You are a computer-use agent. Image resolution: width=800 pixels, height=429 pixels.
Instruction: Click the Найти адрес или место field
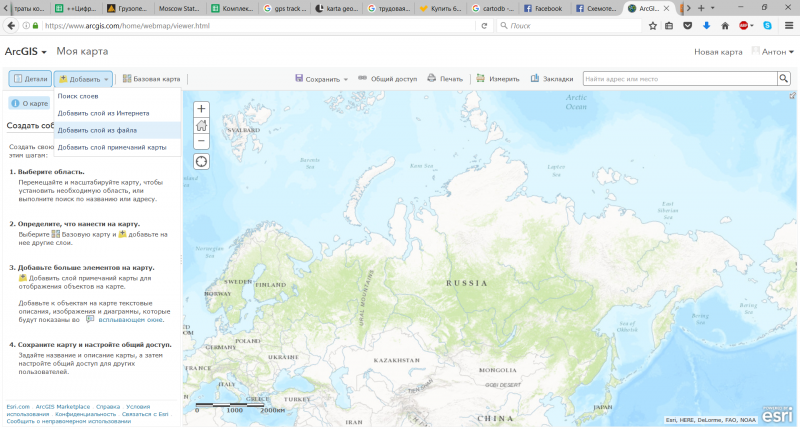[x=678, y=78]
